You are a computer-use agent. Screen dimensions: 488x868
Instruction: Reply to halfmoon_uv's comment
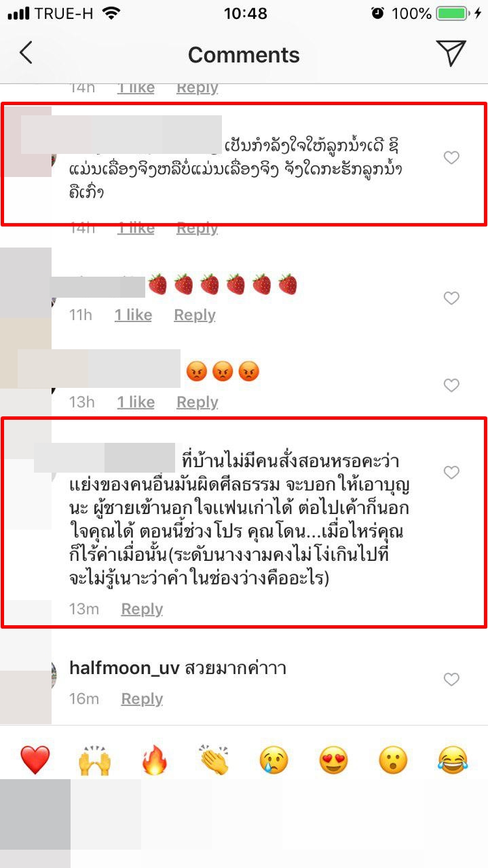click(142, 698)
